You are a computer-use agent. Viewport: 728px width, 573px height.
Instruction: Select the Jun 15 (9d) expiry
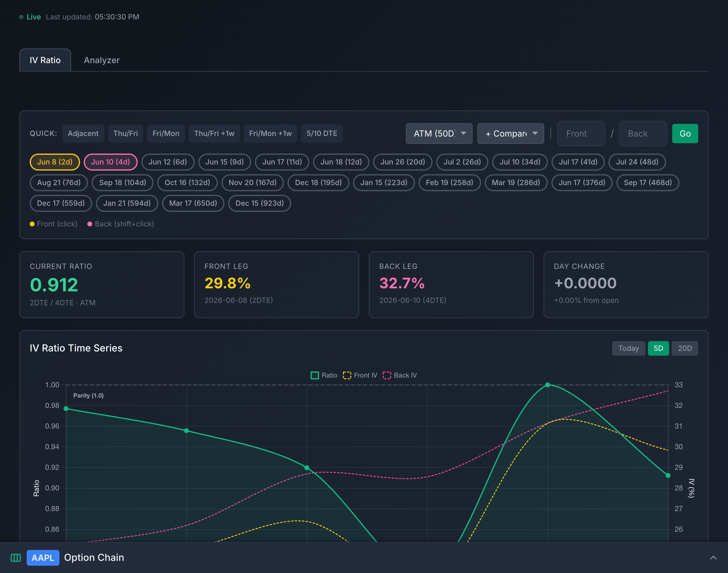[225, 162]
